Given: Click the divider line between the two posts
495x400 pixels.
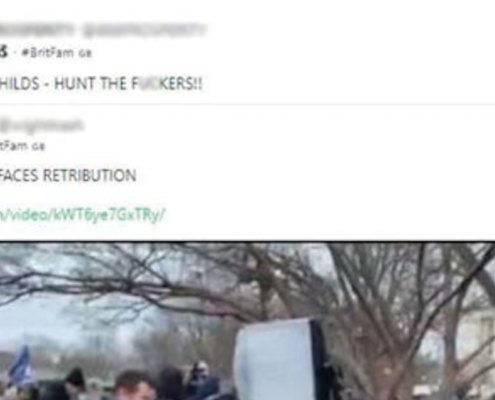Looking at the screenshot, I should [x=247, y=104].
